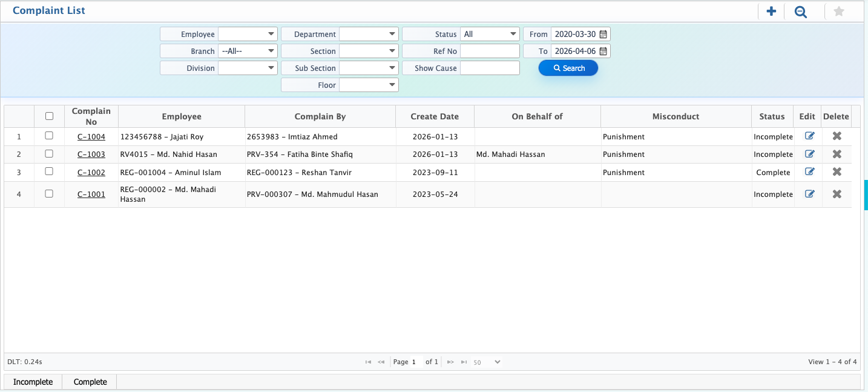Delete complaint C-1003 using X icon
This screenshot has height=392, width=868.
tap(837, 154)
